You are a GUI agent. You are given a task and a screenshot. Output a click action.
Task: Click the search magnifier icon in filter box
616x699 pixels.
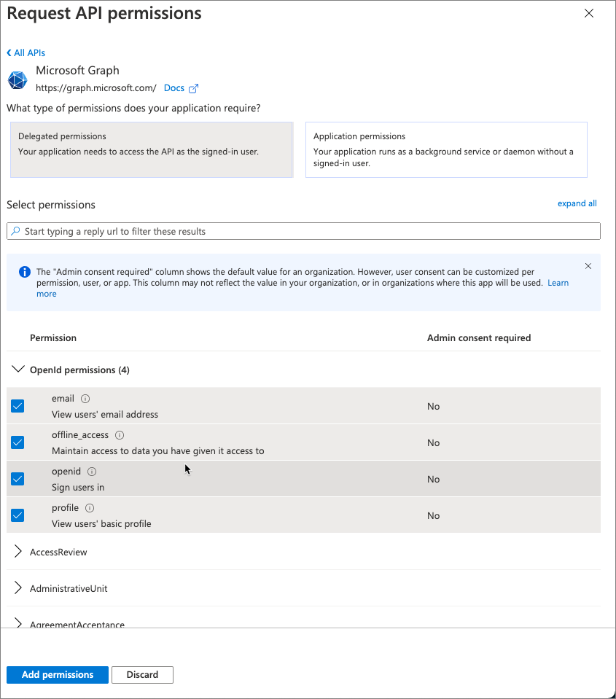[x=15, y=231]
